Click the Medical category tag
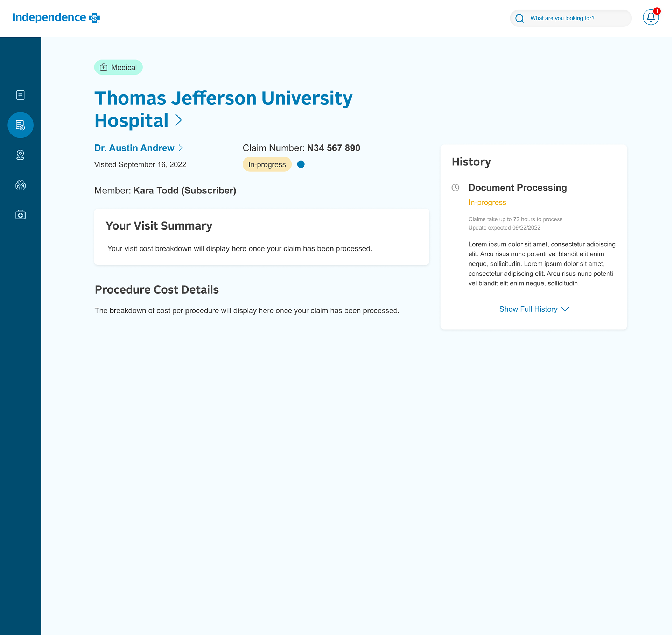 [118, 67]
